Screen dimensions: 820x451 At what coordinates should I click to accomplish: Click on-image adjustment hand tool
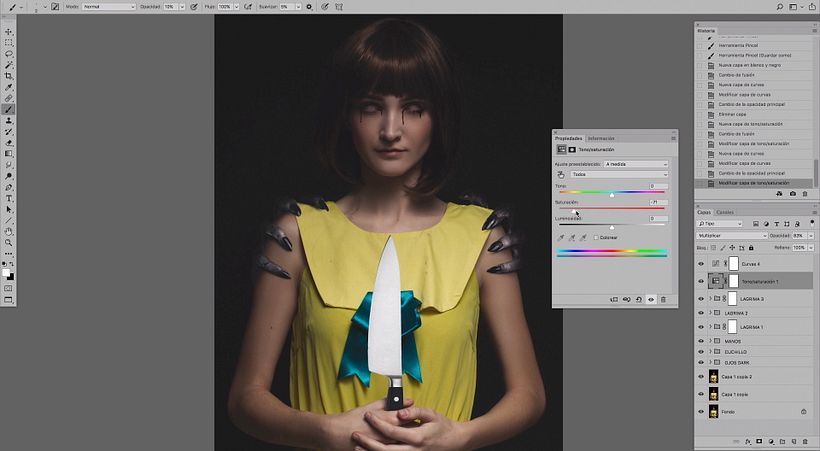tap(561, 175)
